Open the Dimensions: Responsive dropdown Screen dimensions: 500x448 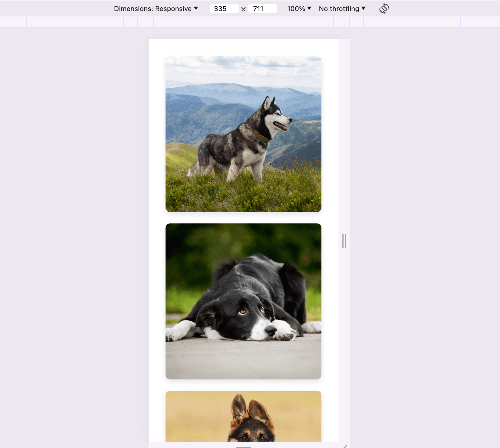(x=156, y=9)
